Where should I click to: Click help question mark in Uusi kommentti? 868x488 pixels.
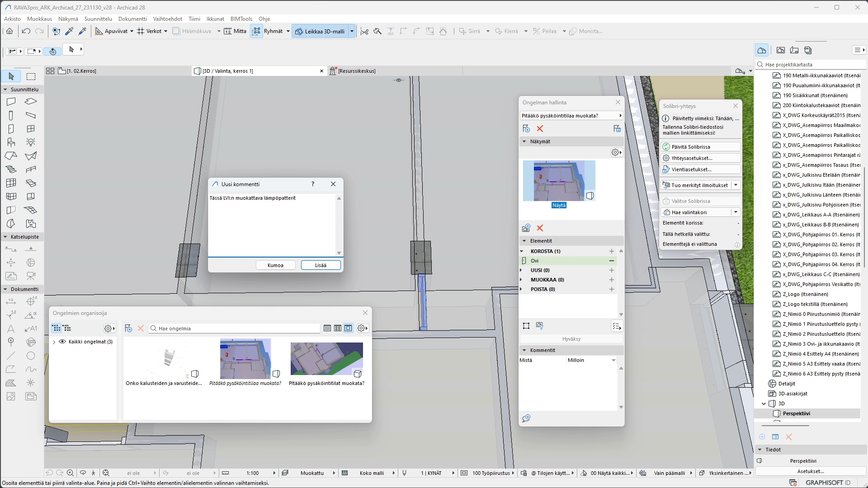[x=313, y=184]
